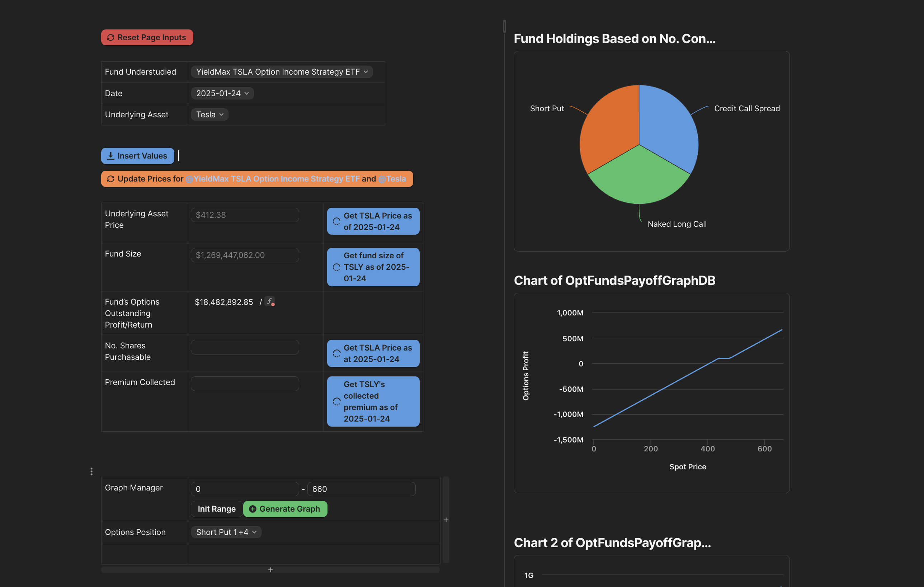Focus the Premium Collected input field
924x587 pixels.
(245, 384)
